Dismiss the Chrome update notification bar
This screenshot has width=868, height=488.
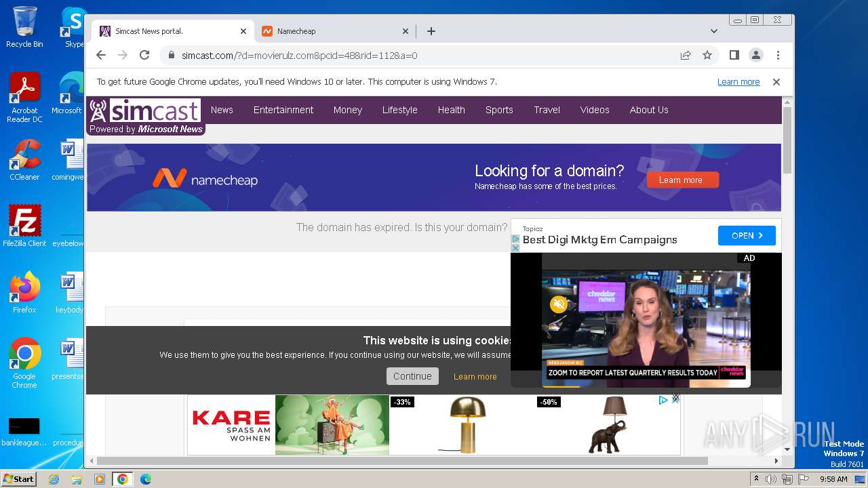tap(776, 82)
